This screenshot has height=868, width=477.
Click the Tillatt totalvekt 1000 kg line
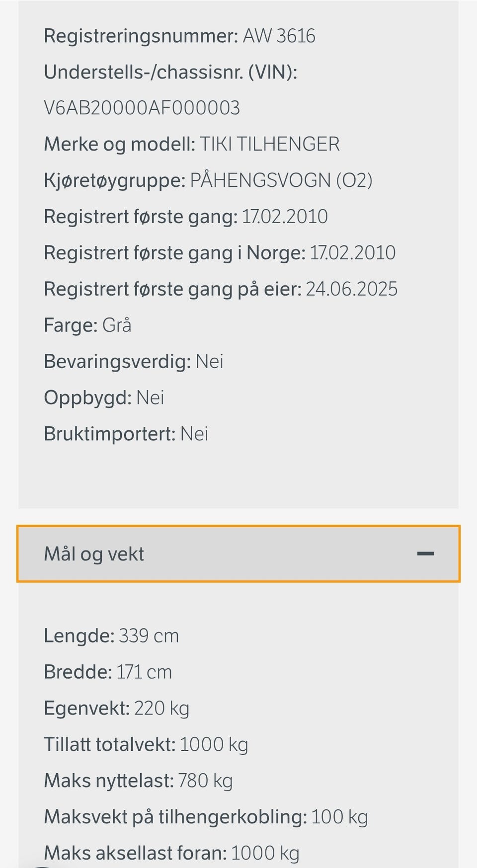(x=146, y=745)
